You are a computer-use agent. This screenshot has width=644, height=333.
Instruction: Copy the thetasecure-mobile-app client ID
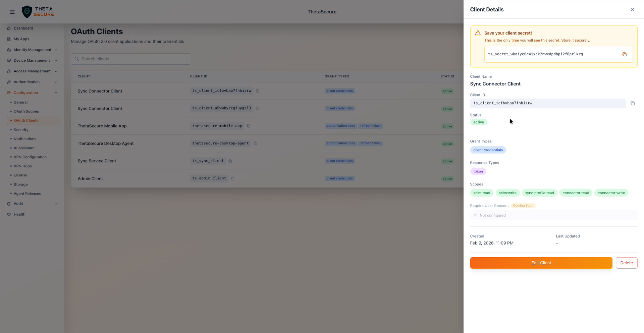point(248,126)
